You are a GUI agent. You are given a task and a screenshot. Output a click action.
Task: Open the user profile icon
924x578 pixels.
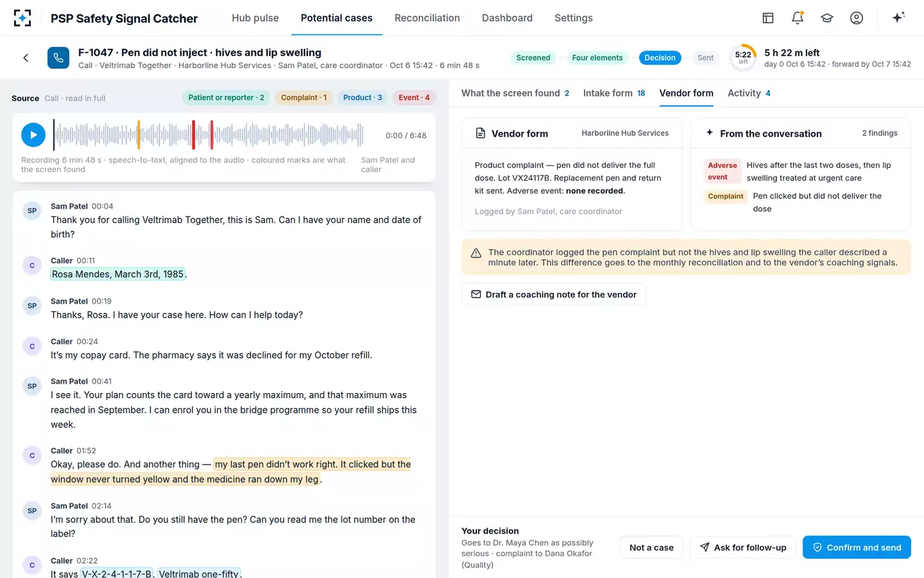(857, 18)
